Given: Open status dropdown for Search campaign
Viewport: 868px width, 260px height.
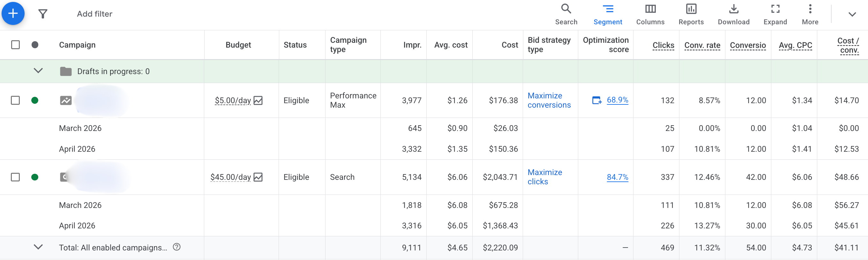Looking at the screenshot, I should click(x=35, y=177).
